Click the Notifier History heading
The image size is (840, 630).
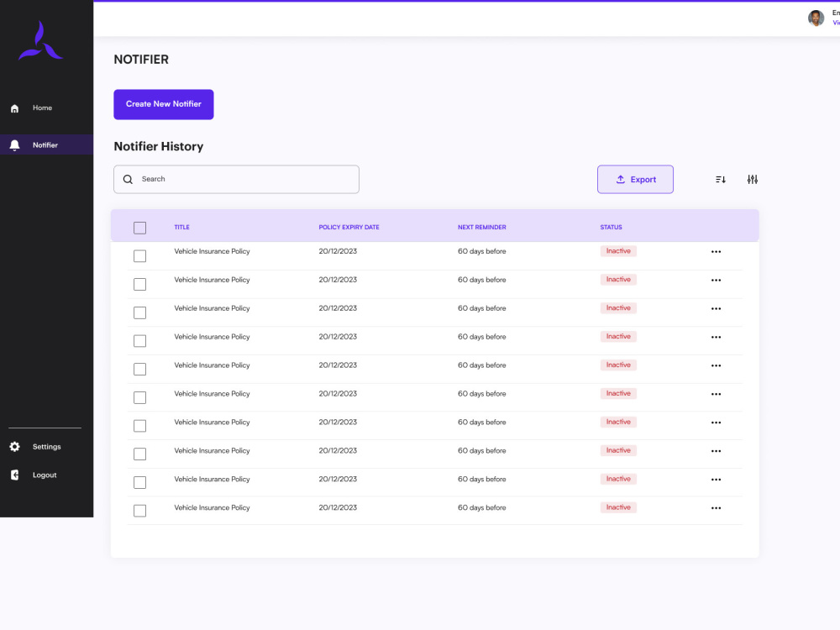point(159,146)
